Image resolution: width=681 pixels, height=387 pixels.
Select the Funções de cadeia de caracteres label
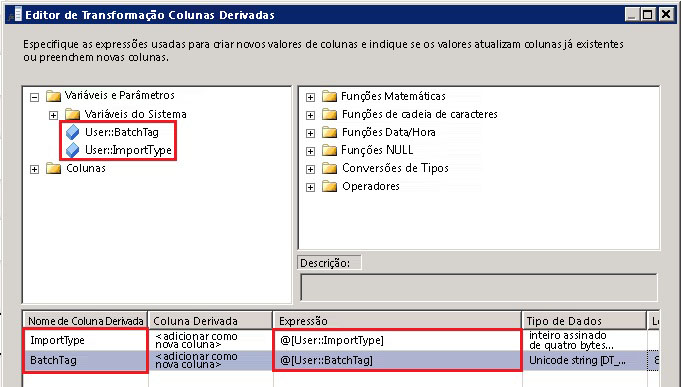click(420, 114)
